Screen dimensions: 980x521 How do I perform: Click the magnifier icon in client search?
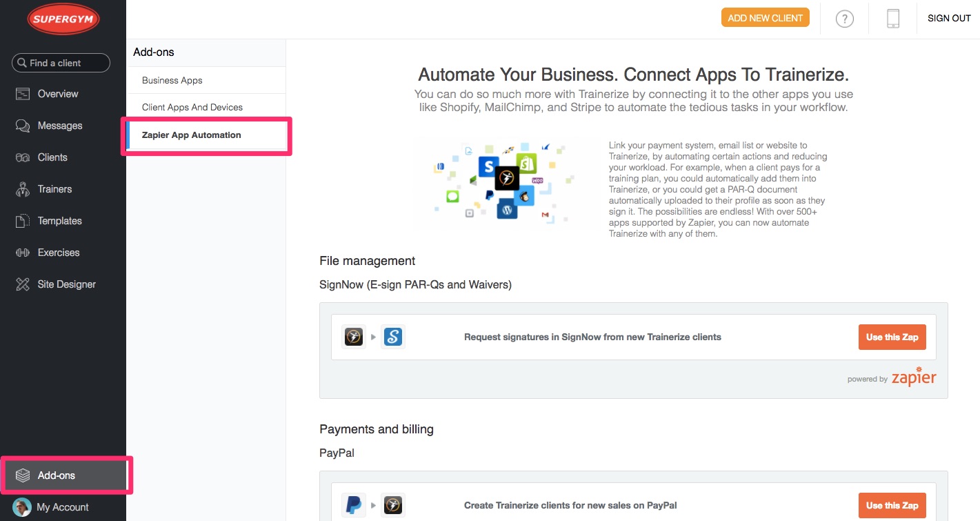pyautogui.click(x=21, y=63)
